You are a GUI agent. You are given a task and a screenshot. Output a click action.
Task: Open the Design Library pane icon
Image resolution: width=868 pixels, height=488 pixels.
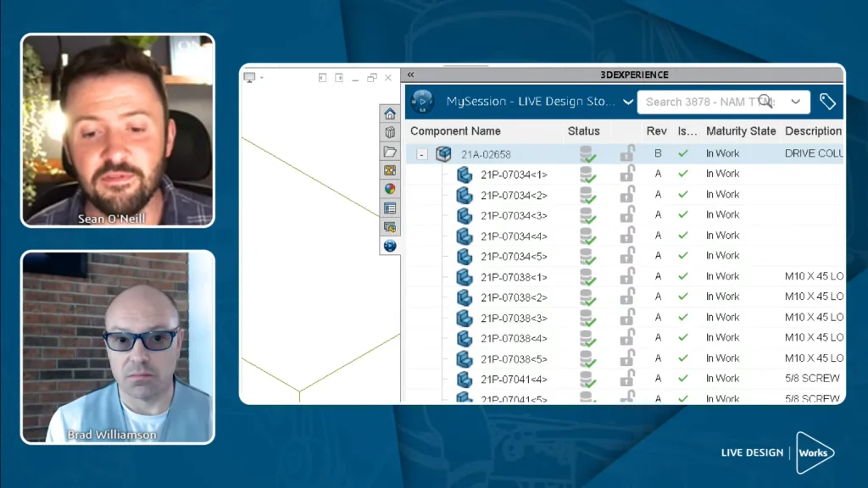pyautogui.click(x=390, y=133)
